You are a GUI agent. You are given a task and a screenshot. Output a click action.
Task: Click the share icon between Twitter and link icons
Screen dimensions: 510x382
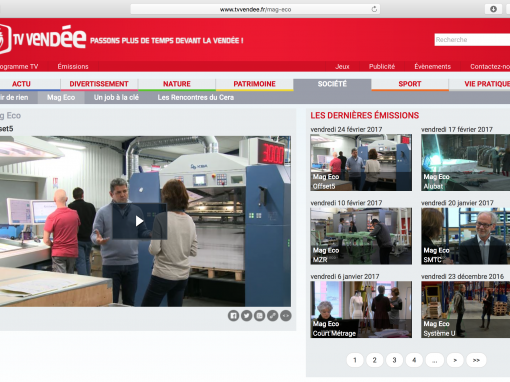tap(259, 316)
